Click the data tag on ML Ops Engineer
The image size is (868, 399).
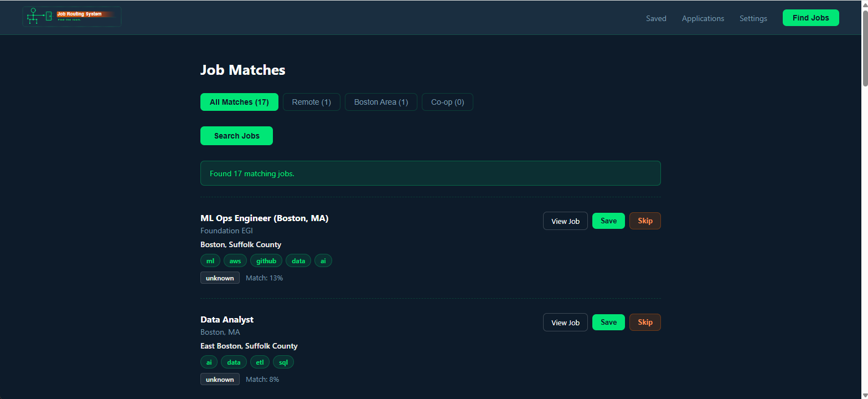(x=298, y=261)
